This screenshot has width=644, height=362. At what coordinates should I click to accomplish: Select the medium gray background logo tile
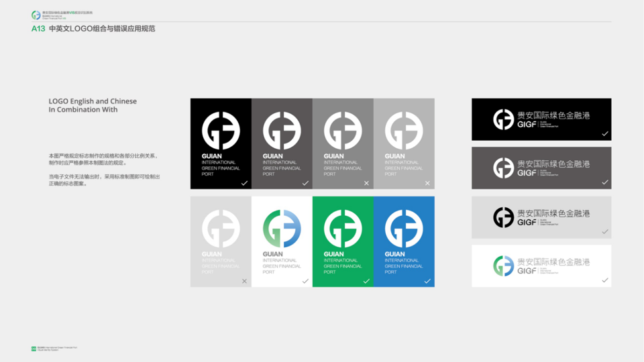tap(343, 143)
